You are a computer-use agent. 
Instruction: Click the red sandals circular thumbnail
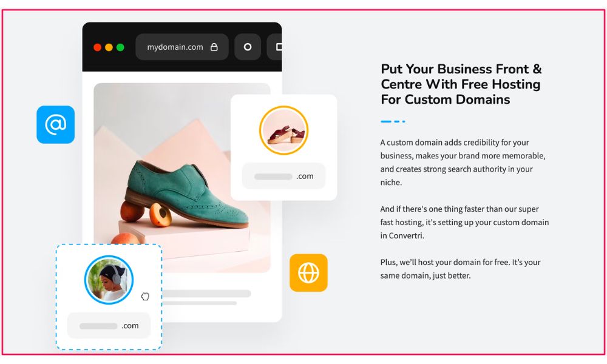coord(283,130)
